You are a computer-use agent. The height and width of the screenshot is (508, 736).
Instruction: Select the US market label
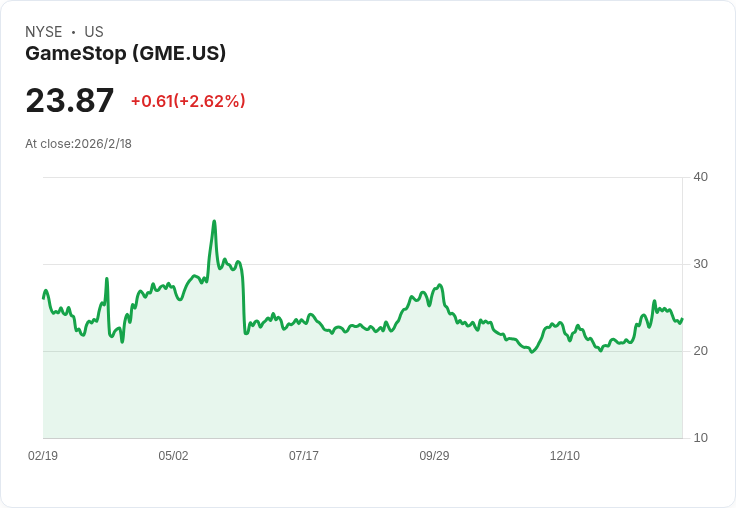click(94, 32)
